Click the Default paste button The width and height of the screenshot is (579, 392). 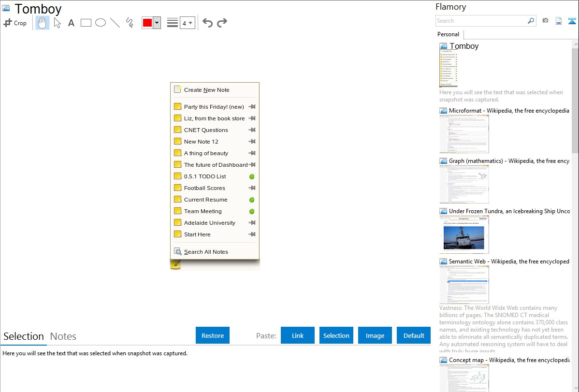tap(414, 335)
